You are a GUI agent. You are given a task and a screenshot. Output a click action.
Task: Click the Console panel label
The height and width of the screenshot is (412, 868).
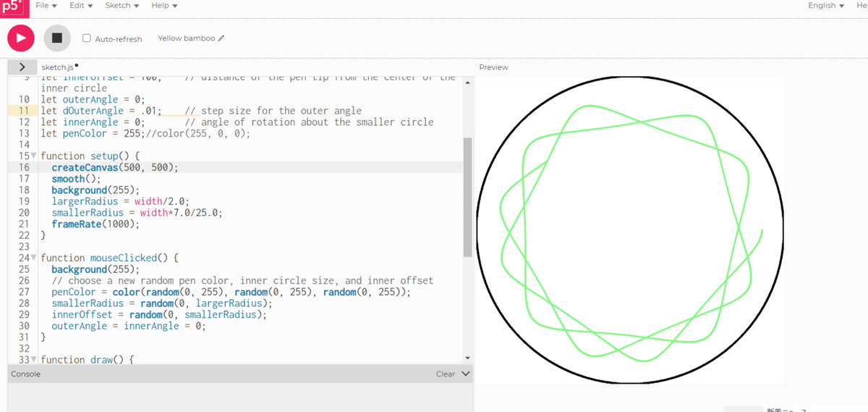pyautogui.click(x=25, y=374)
